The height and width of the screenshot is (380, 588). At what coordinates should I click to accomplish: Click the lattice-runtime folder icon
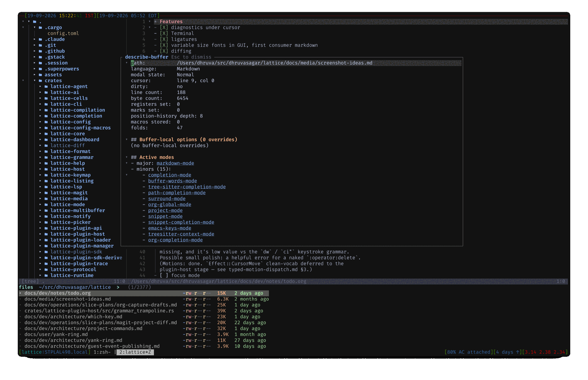point(46,275)
